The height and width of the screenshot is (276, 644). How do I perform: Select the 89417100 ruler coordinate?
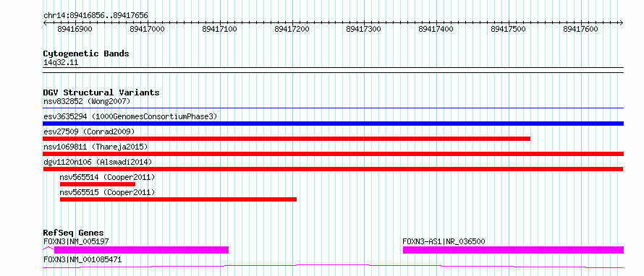coord(220,29)
